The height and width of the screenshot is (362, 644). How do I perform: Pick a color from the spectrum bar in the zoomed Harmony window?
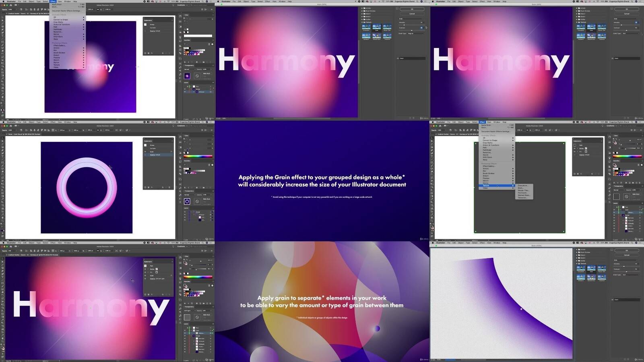click(198, 277)
